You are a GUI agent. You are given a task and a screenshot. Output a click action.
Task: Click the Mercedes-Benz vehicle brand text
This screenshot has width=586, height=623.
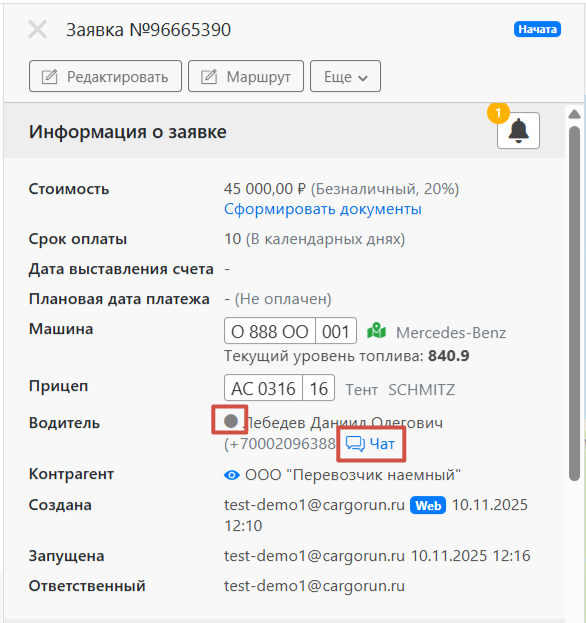451,333
